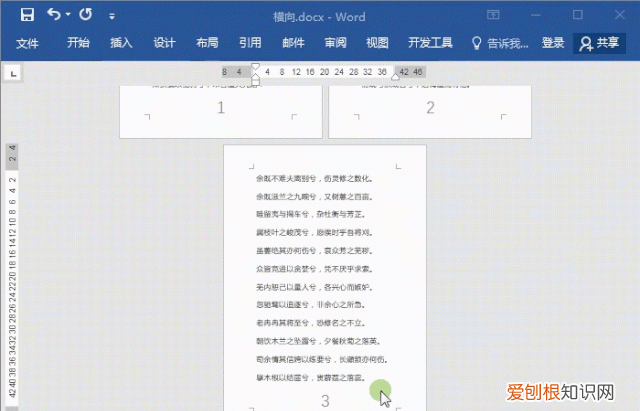Open the 文件 menu
The height and width of the screenshot is (411, 640).
coord(27,43)
